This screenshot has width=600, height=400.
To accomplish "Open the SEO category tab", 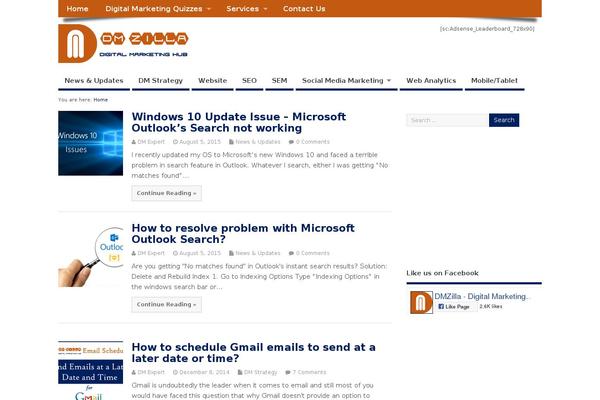I will point(249,81).
